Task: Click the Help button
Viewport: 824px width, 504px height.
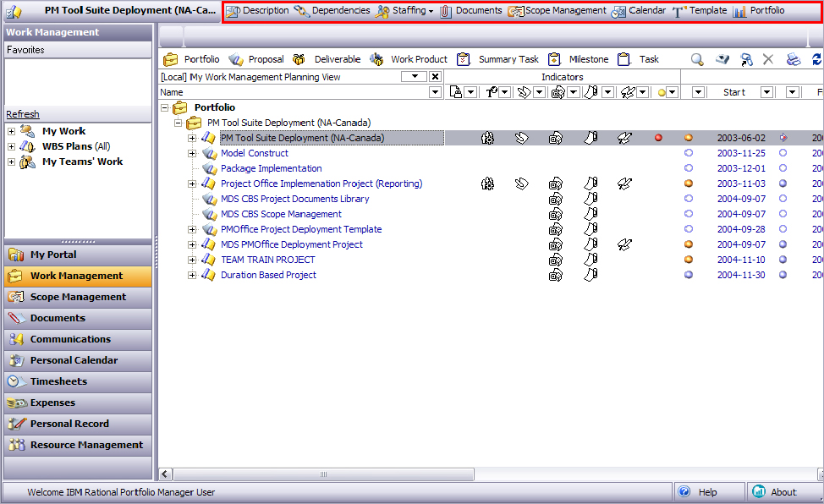Action: click(x=710, y=492)
